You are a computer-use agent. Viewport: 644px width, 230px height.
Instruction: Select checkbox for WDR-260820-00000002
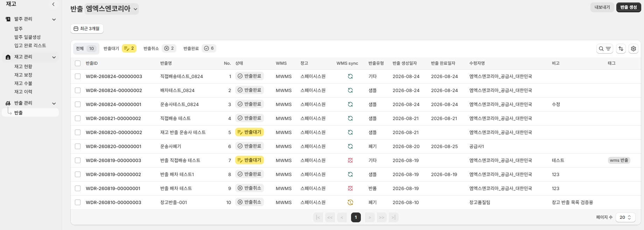click(x=78, y=132)
